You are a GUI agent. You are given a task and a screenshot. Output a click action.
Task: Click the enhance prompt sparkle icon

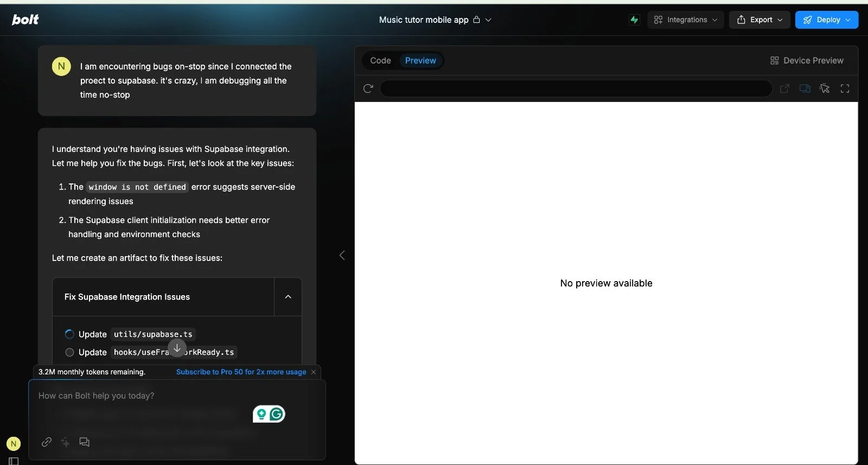click(x=66, y=442)
